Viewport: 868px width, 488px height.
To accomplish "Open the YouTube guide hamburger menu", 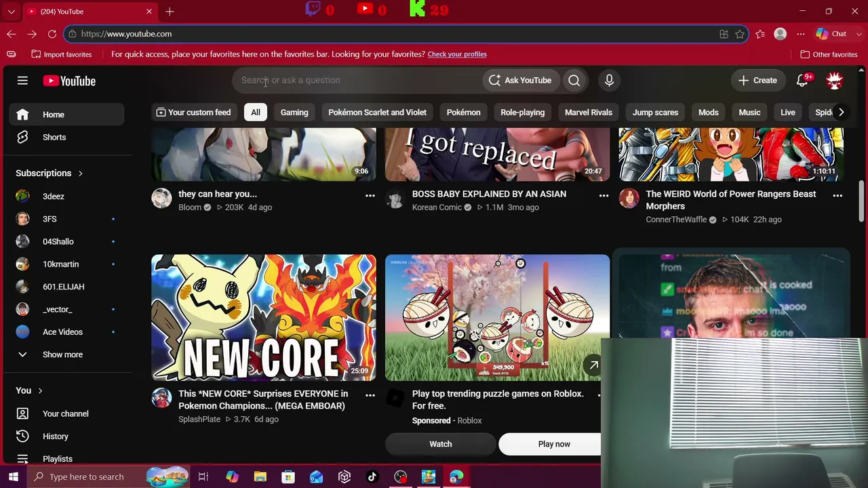I will coord(22,81).
